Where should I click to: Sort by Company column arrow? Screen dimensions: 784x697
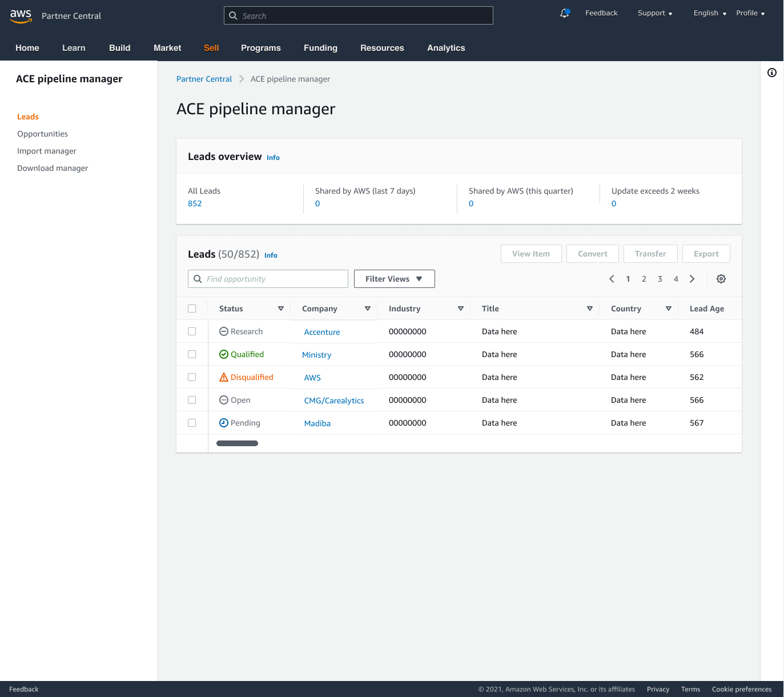point(368,309)
